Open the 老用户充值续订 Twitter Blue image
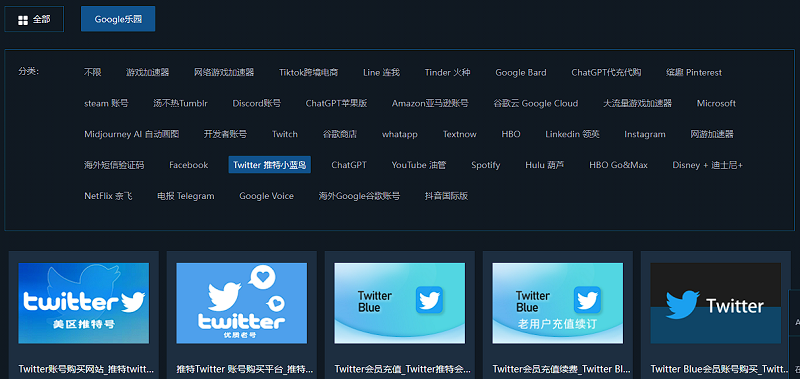800x379 pixels. point(558,303)
